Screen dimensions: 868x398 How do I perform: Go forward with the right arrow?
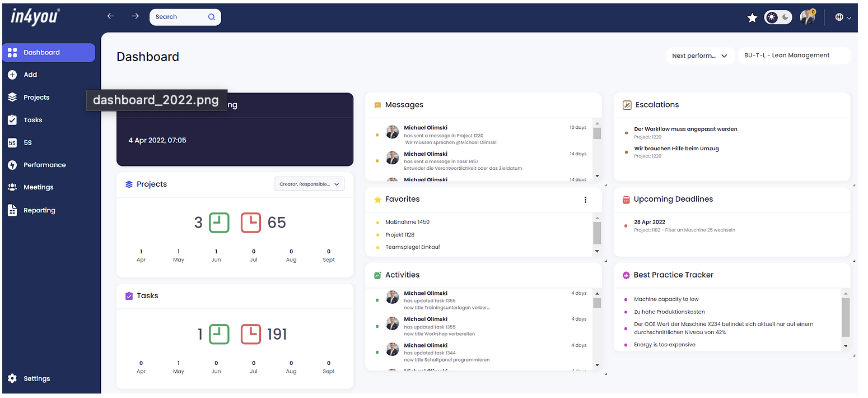(x=135, y=16)
